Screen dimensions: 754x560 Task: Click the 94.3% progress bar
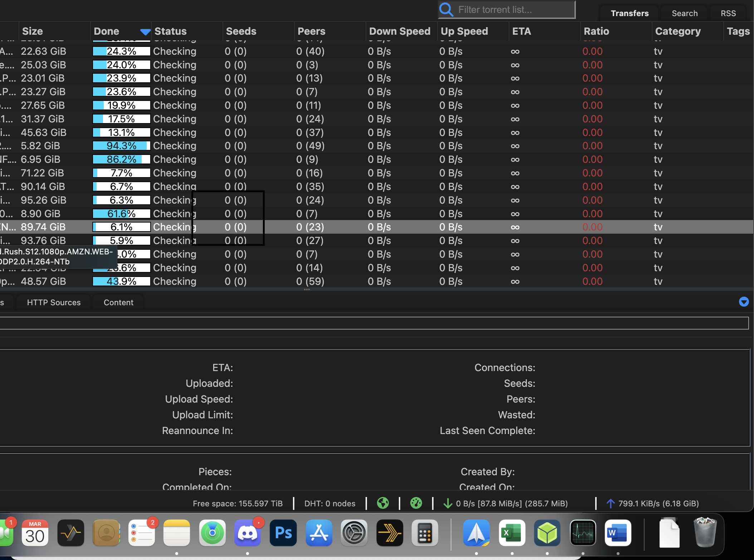(121, 146)
